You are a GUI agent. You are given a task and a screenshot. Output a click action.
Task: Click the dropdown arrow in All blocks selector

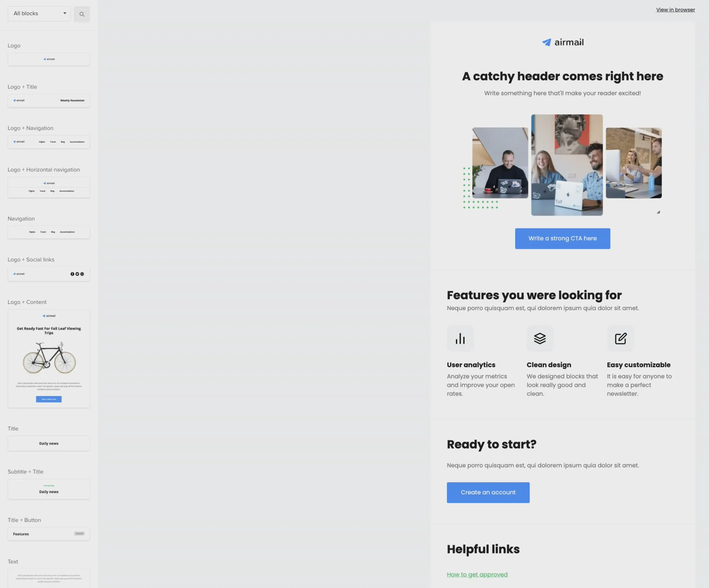pyautogui.click(x=65, y=13)
